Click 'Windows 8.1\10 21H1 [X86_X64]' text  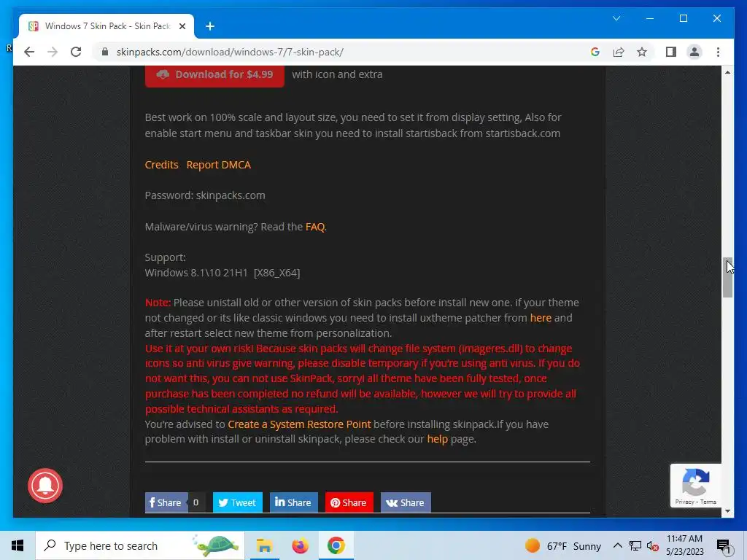(x=222, y=273)
